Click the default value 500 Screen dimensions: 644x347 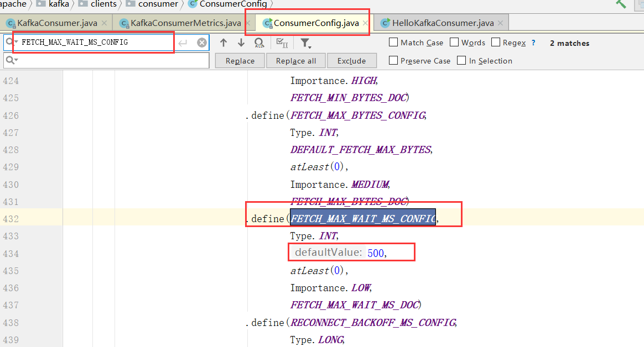[x=376, y=253]
